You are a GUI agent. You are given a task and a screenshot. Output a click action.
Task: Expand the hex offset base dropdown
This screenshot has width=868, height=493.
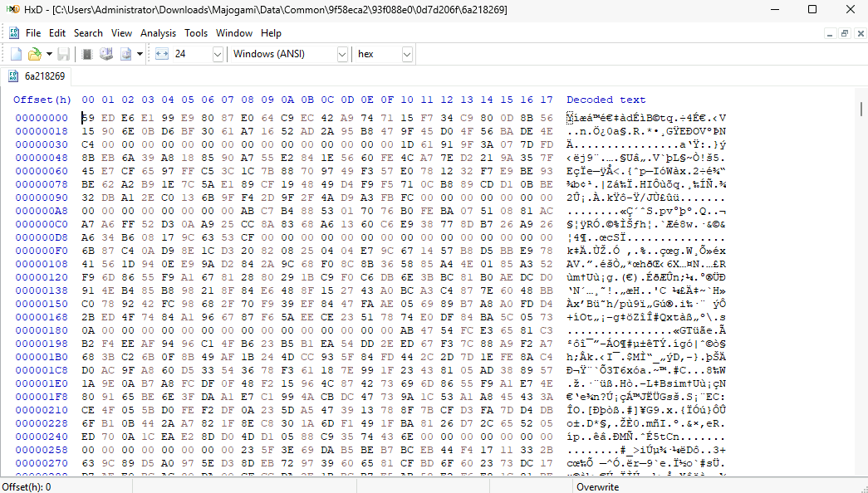pyautogui.click(x=406, y=54)
